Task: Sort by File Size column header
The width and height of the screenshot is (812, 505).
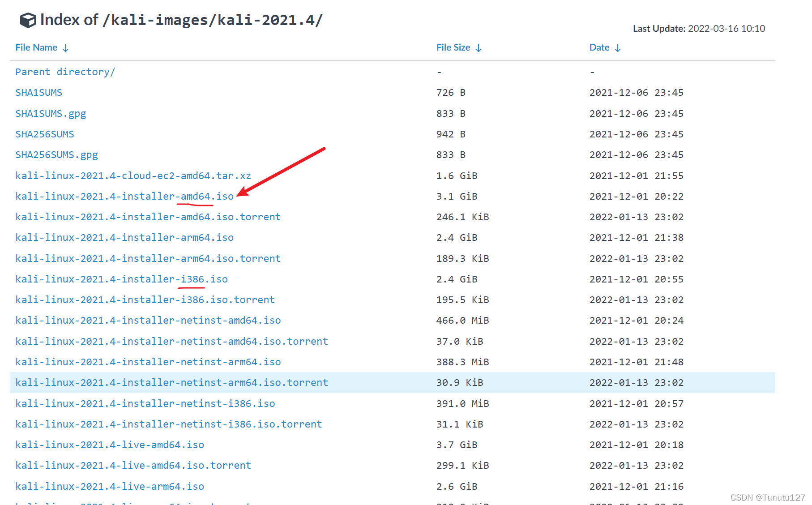Action: click(x=453, y=47)
